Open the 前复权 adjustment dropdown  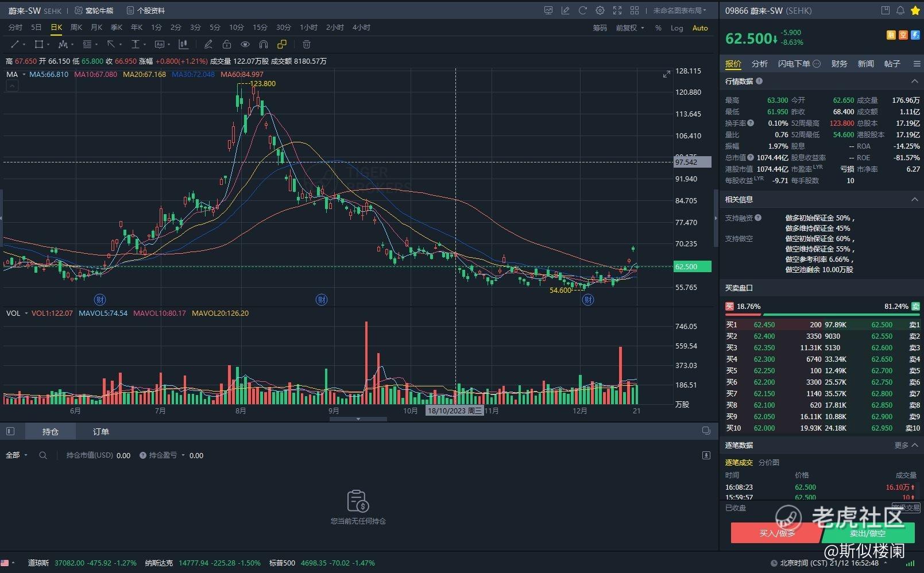630,28
